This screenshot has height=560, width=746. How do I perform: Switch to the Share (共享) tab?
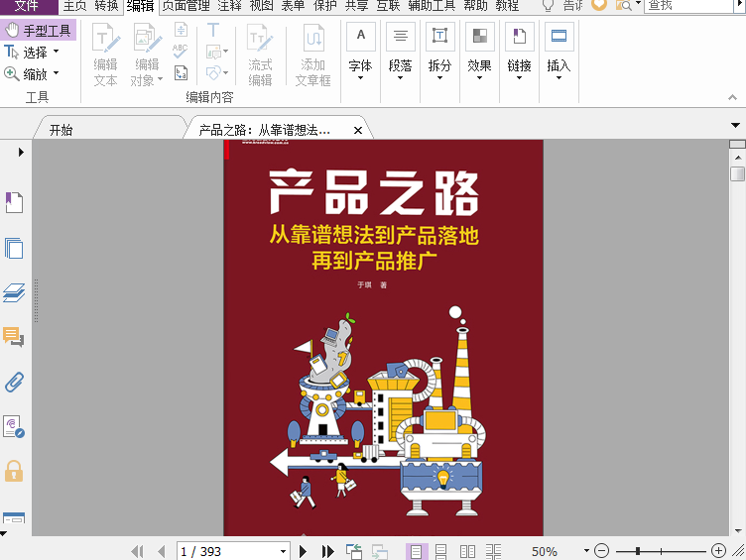coord(357,6)
